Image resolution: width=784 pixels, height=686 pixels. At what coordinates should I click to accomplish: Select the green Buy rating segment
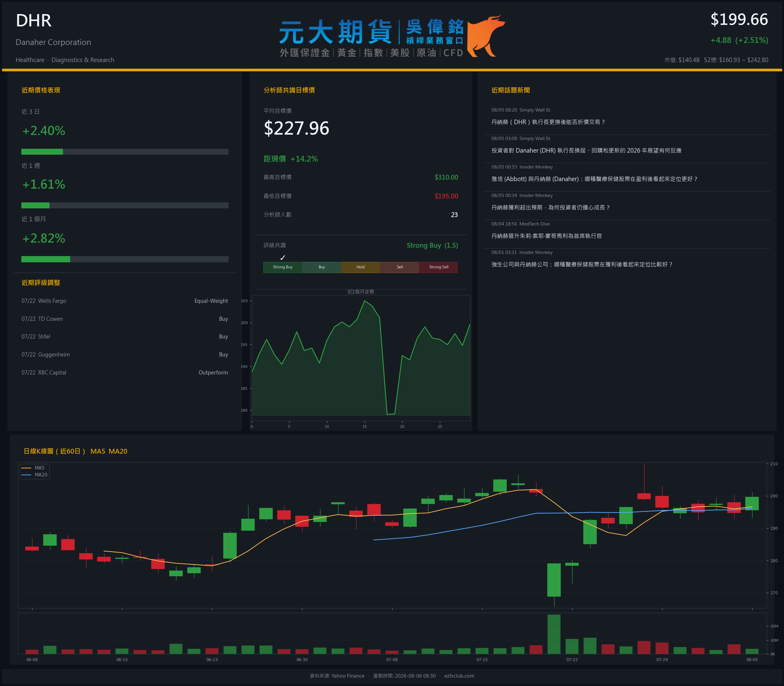pos(321,267)
